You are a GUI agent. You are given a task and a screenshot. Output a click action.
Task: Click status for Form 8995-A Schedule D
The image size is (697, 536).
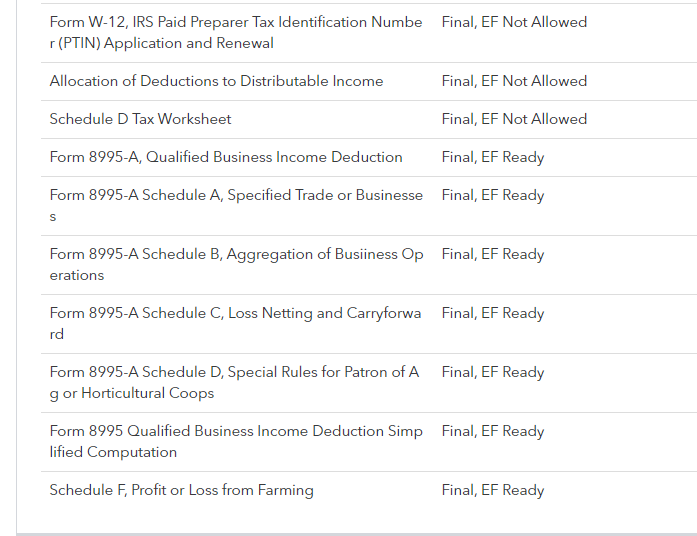493,372
